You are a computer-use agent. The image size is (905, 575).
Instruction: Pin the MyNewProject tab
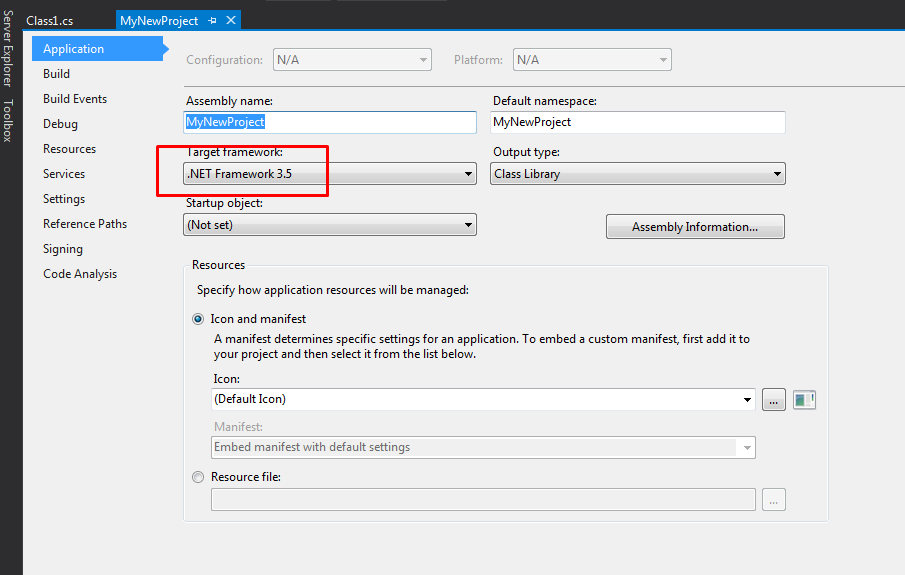(212, 21)
